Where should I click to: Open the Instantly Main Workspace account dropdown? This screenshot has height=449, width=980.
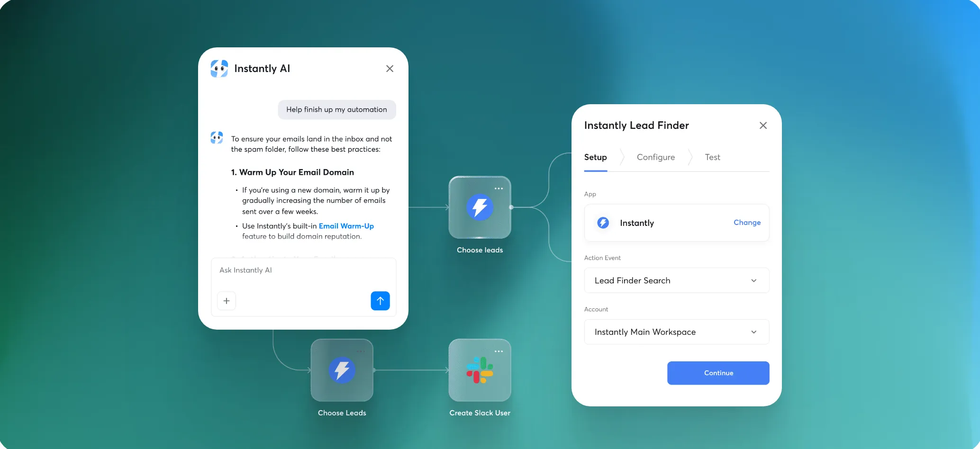coord(677,332)
